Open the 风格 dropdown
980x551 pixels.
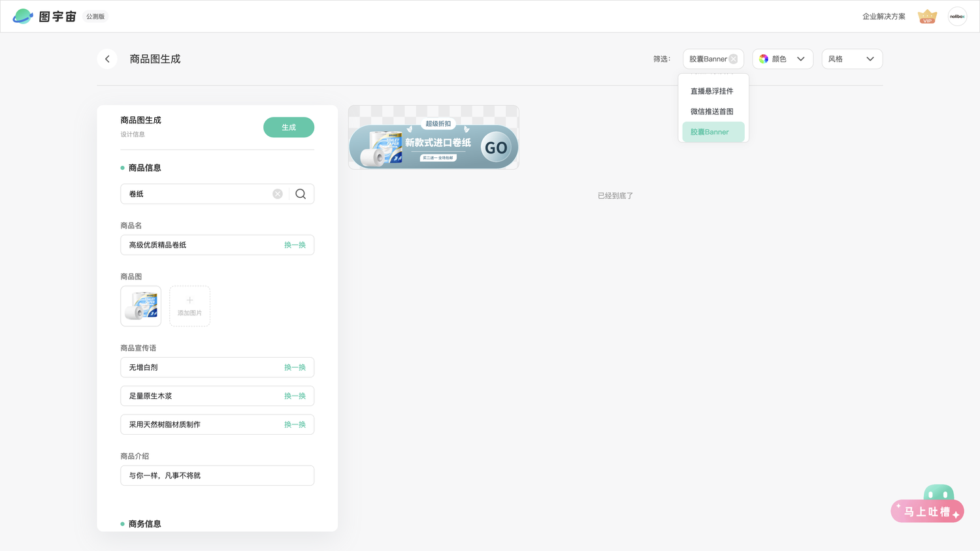coord(852,59)
